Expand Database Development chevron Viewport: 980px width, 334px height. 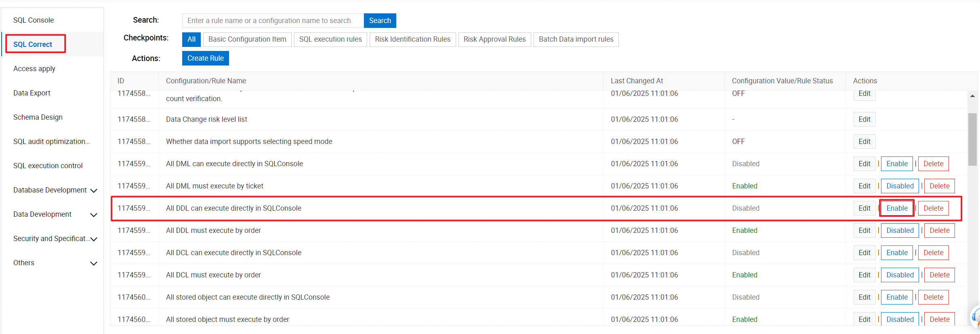tap(94, 190)
